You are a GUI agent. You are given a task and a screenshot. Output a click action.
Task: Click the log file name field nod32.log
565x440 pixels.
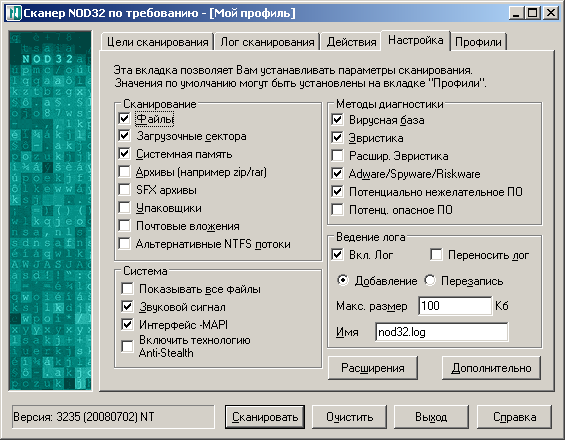coord(442,332)
